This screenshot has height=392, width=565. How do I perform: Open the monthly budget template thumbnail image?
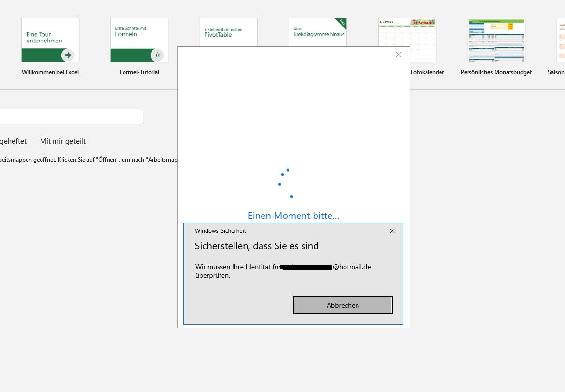[496, 40]
